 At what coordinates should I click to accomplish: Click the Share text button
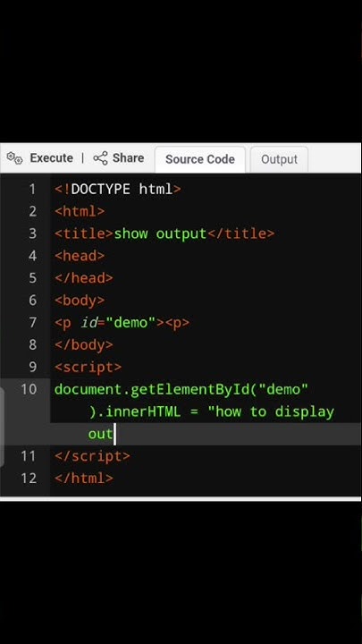pos(128,158)
